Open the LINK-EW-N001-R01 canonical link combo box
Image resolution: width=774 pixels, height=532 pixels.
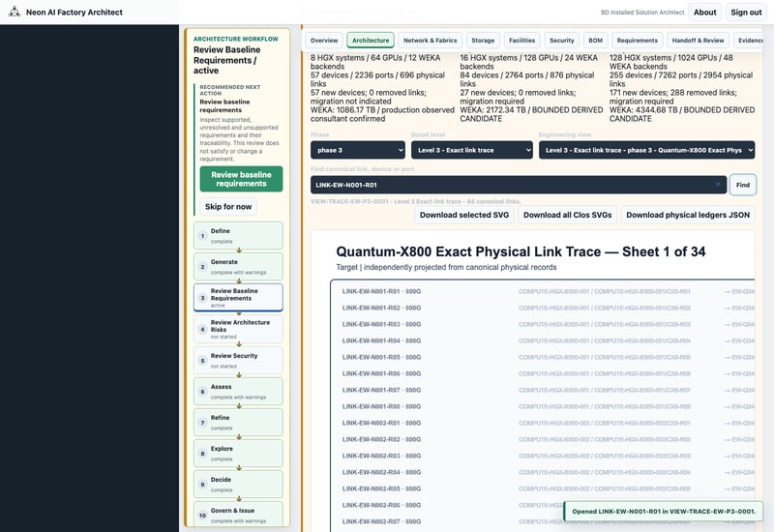coord(518,185)
